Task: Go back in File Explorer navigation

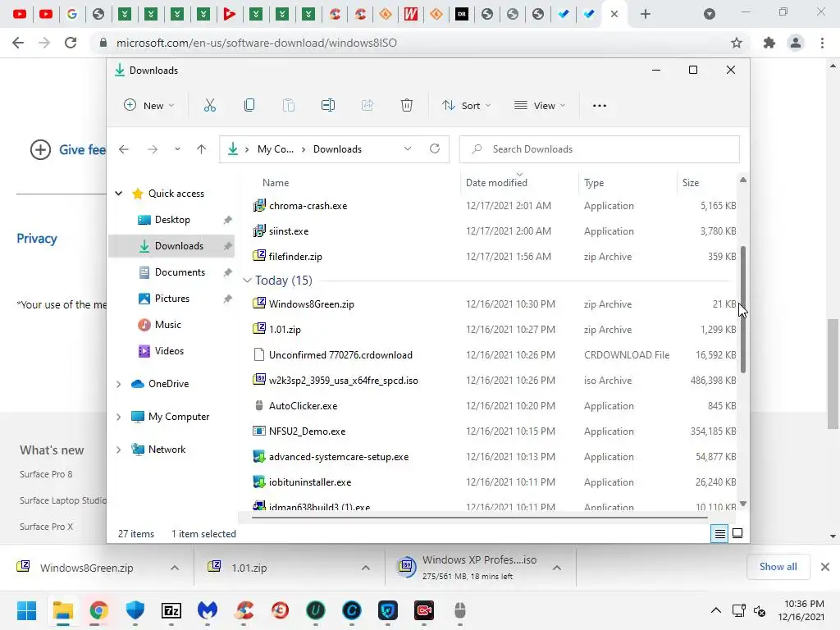Action: pyautogui.click(x=124, y=149)
